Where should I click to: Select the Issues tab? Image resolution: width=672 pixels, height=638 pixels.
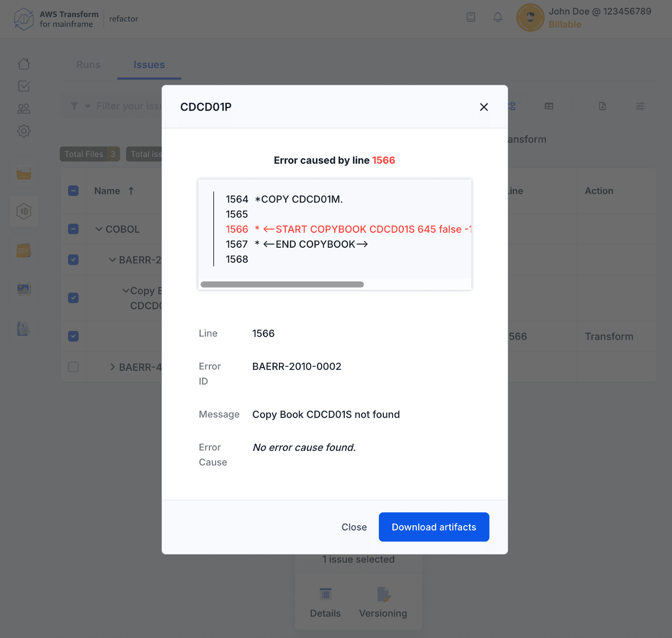pyautogui.click(x=149, y=65)
